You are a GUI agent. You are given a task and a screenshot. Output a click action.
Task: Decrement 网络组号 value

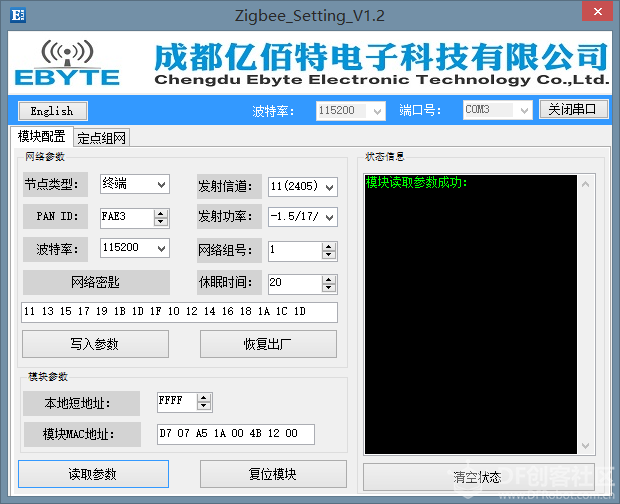(x=329, y=256)
